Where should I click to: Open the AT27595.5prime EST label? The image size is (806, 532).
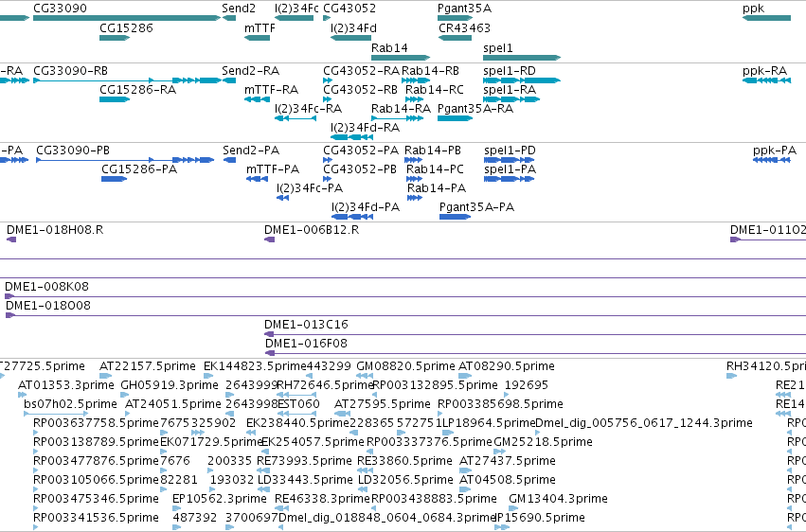382,403
